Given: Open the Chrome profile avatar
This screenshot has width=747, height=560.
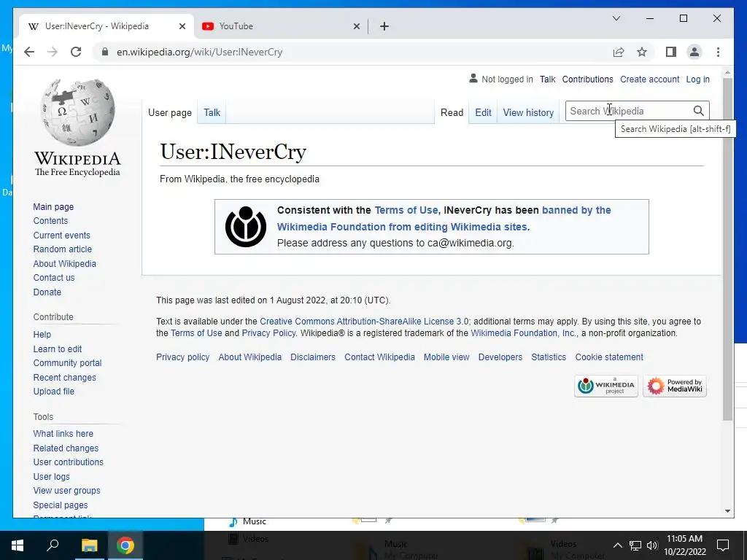Looking at the screenshot, I should click(x=694, y=52).
